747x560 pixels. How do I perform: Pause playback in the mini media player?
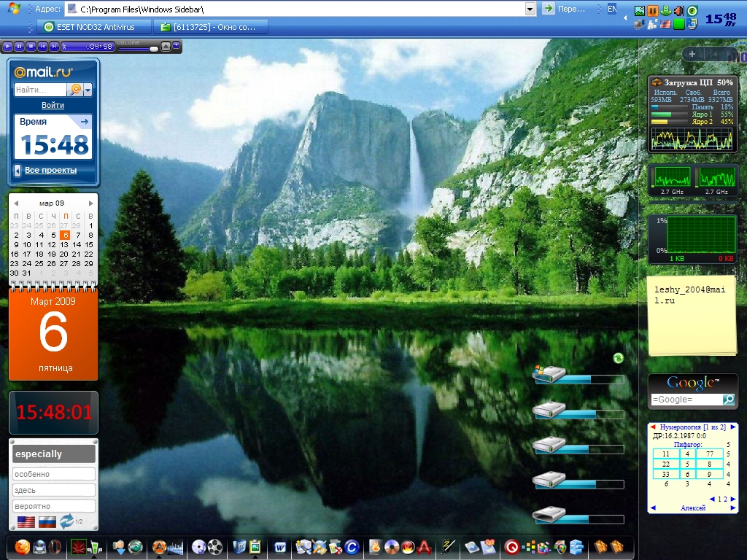point(20,47)
